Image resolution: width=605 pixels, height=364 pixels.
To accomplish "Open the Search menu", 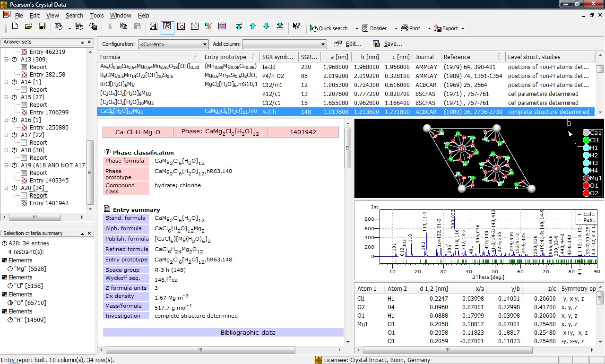I will coord(74,16).
